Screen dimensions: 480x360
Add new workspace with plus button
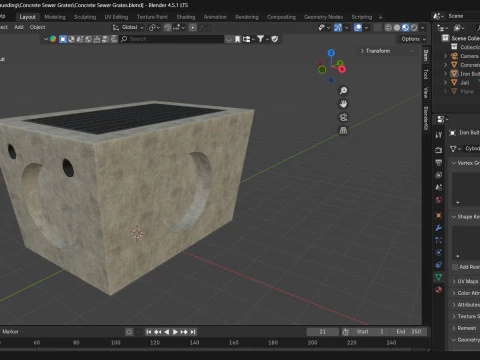pos(381,17)
